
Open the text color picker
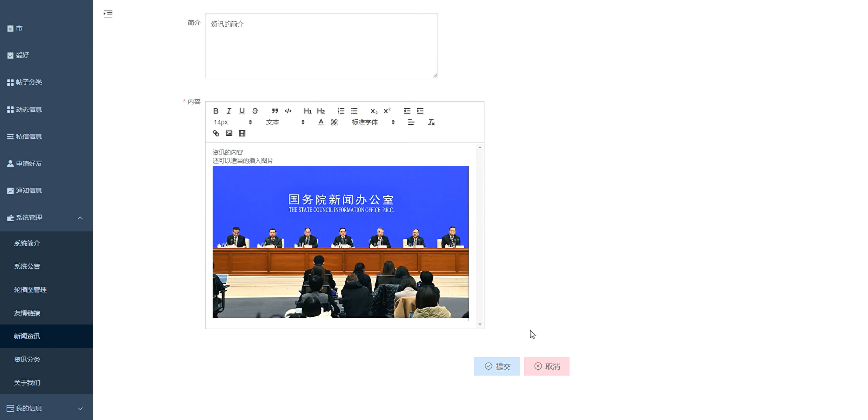pyautogui.click(x=321, y=122)
